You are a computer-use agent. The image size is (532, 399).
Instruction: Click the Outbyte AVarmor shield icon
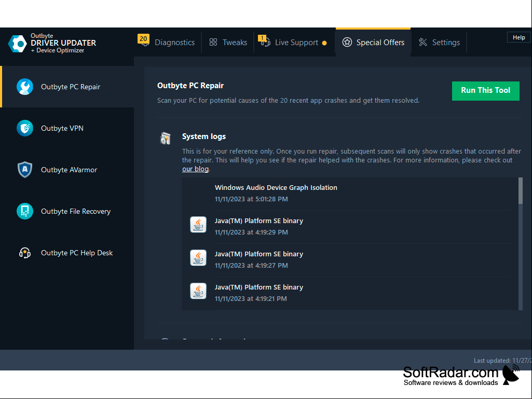(25, 170)
